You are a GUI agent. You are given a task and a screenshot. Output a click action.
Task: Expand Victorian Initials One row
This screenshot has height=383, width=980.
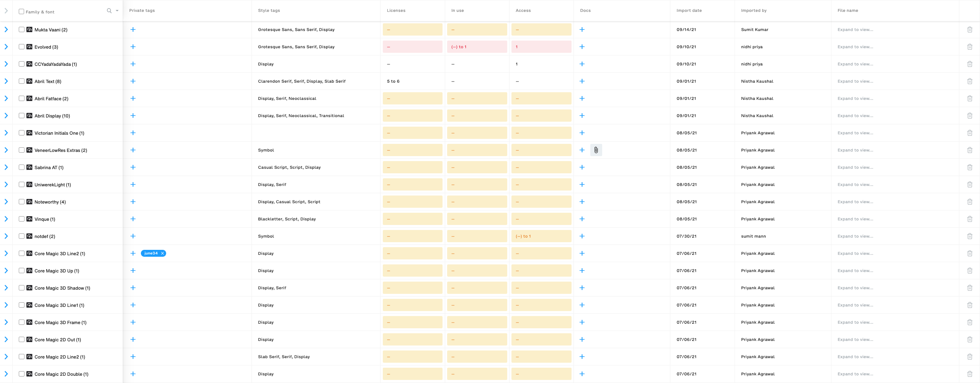click(x=6, y=133)
